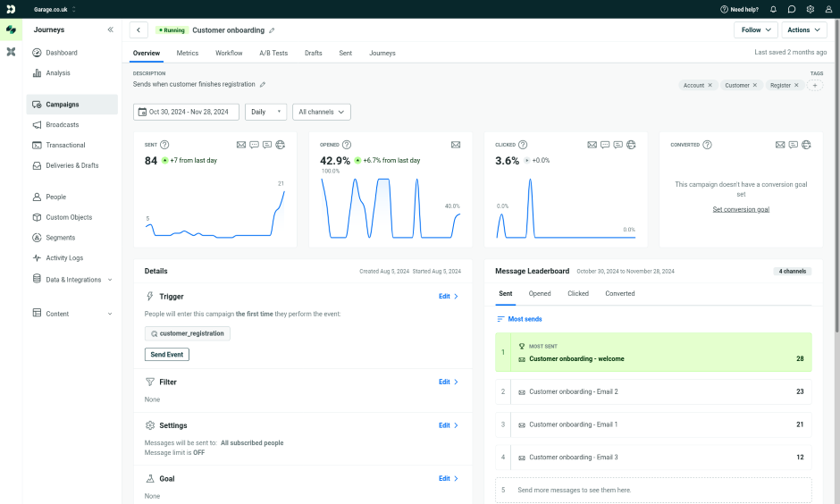Open the chat bubble icon in top bar

pos(791,9)
